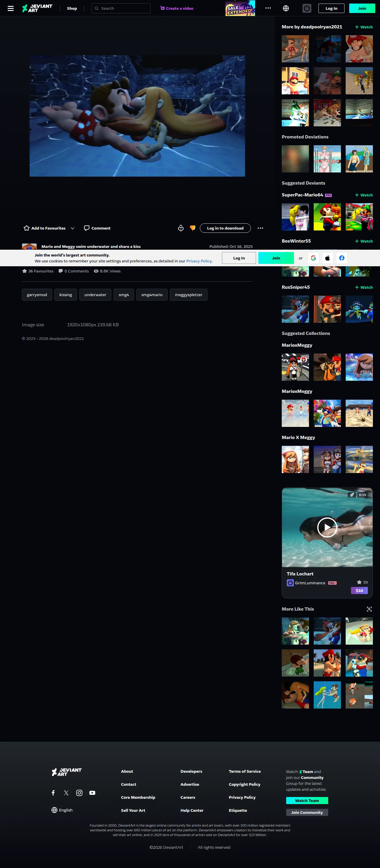This screenshot has height=868, width=380.
Task: Click Log in to download button
Action: pos(225,228)
